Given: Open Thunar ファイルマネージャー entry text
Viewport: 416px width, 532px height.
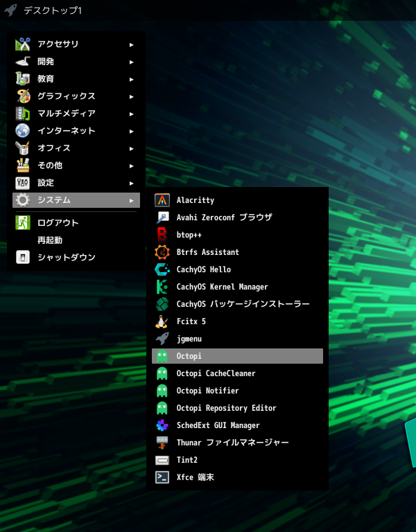Looking at the screenshot, I should coord(233,443).
